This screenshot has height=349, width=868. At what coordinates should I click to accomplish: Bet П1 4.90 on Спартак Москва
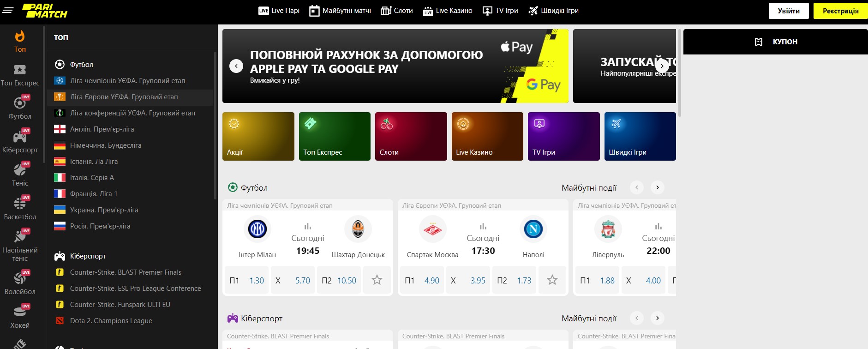[422, 280]
